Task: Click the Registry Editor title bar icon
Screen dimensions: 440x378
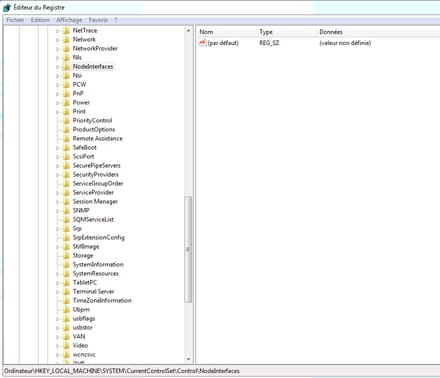Action: 7,7
